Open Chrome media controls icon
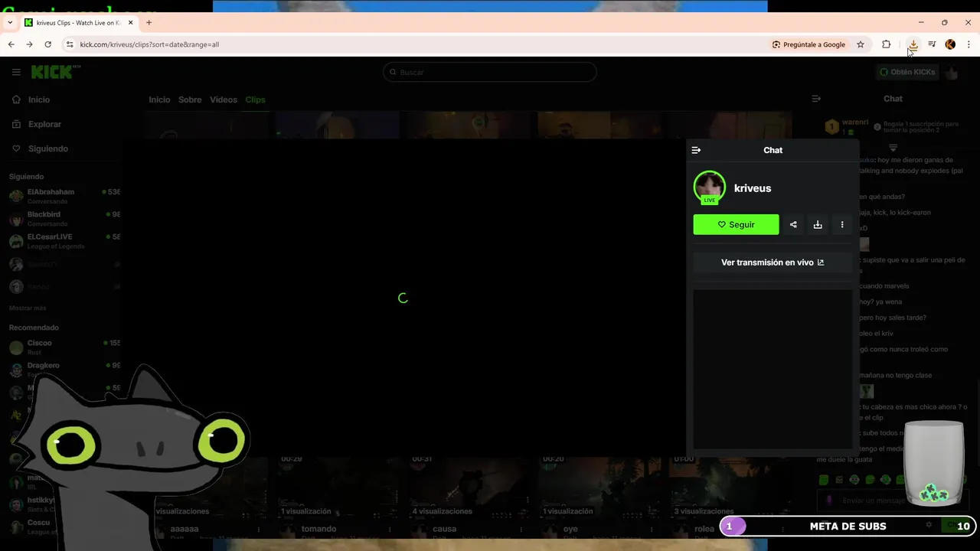980x551 pixels. coord(932,44)
